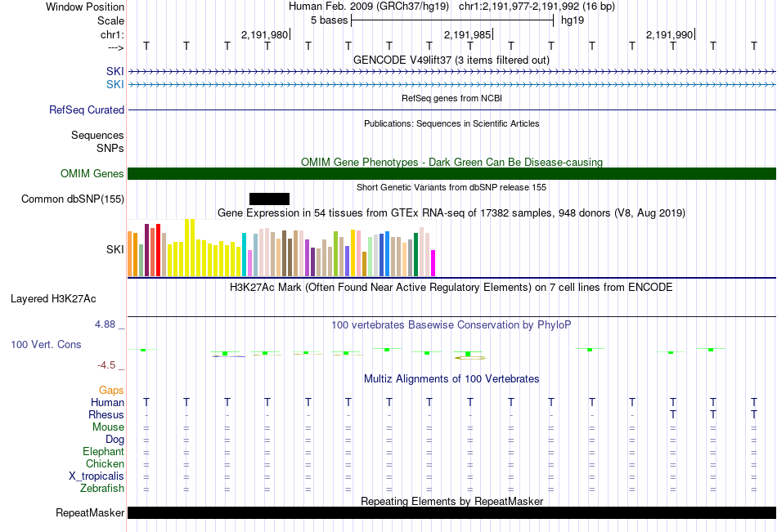Viewport: 777px width, 532px height.
Task: Select the Dog alignment row label
Action: [x=115, y=440]
